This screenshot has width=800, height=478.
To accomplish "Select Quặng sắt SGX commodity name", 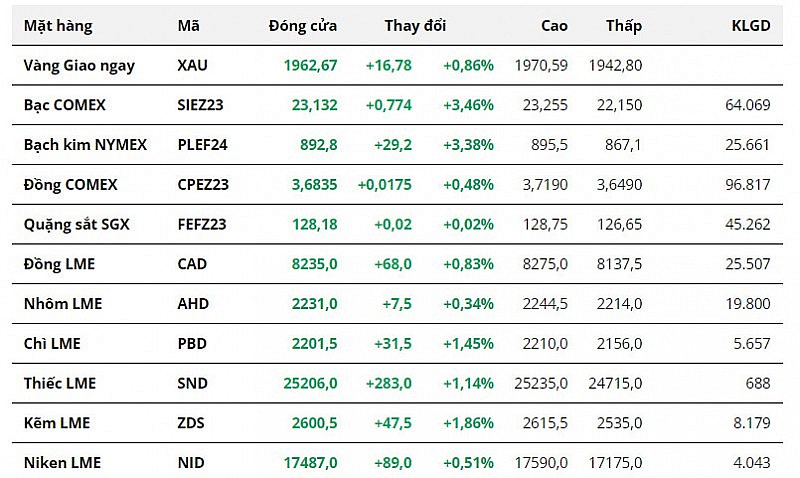I will [76, 224].
